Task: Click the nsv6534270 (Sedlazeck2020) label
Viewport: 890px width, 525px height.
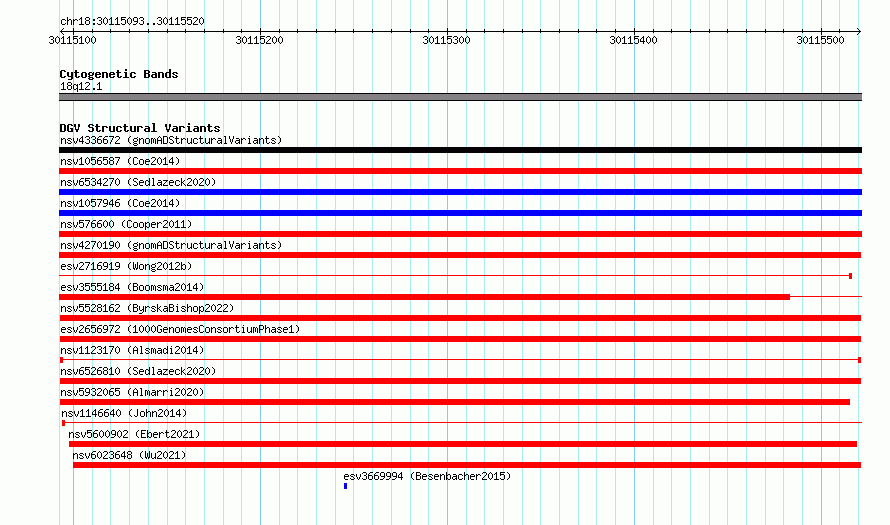Action: tap(138, 182)
